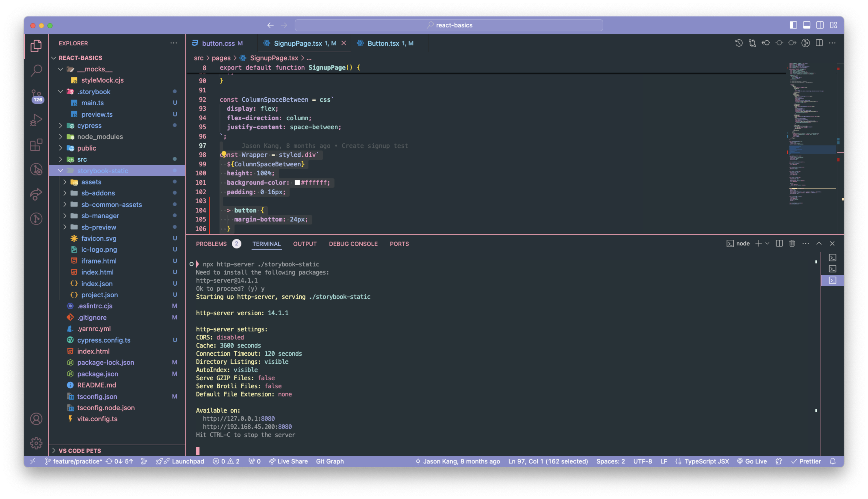Viewport: 868px width, 499px height.
Task: Open Explorer Views and More Actions menu
Action: pos(173,43)
